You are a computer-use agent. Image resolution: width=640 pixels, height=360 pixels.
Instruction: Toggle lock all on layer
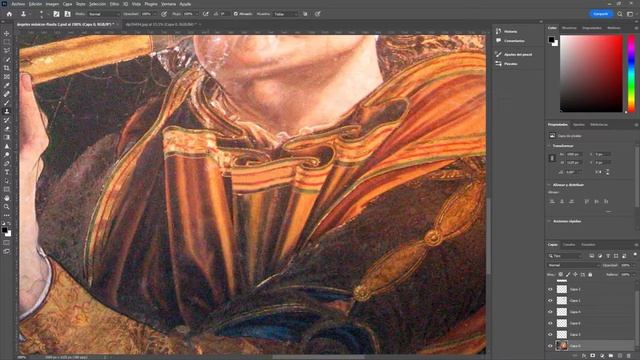coord(590,275)
